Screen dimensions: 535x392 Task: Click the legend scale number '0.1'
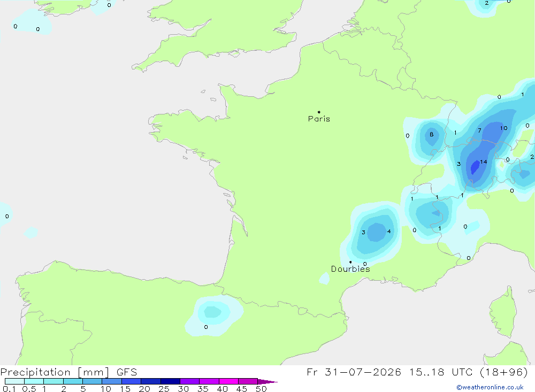pyautogui.click(x=9, y=389)
